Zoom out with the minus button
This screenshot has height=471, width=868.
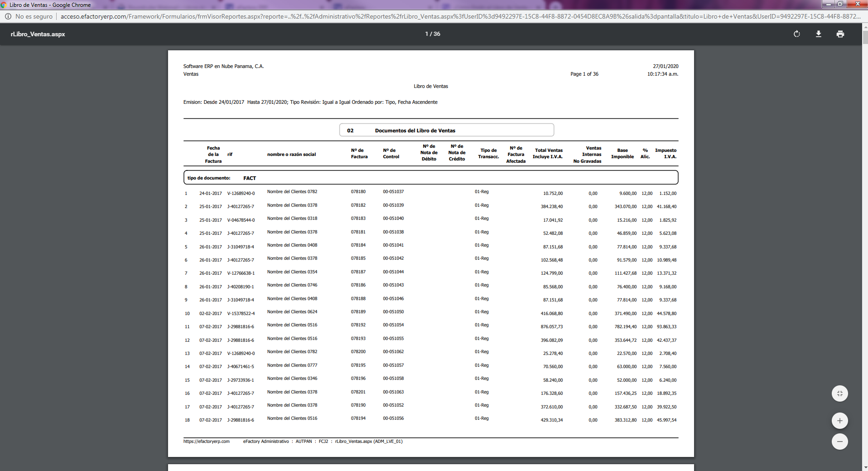click(x=839, y=442)
